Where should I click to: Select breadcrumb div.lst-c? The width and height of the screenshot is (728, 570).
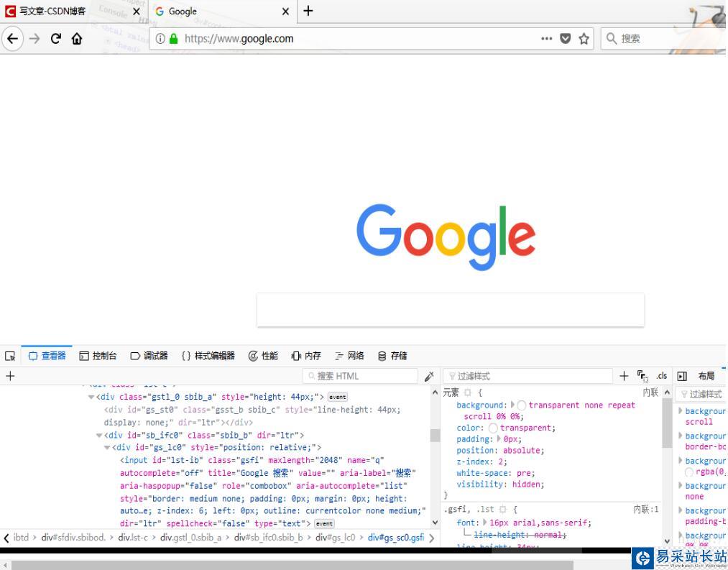[132, 538]
